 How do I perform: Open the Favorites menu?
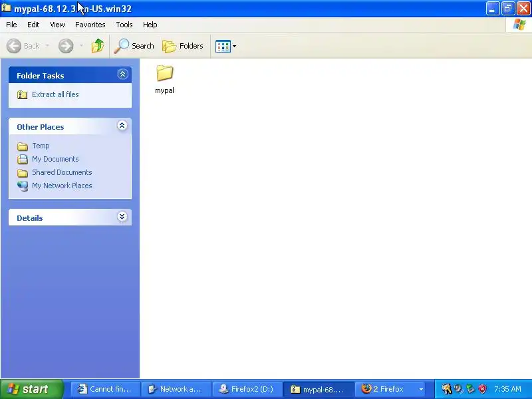pos(90,25)
